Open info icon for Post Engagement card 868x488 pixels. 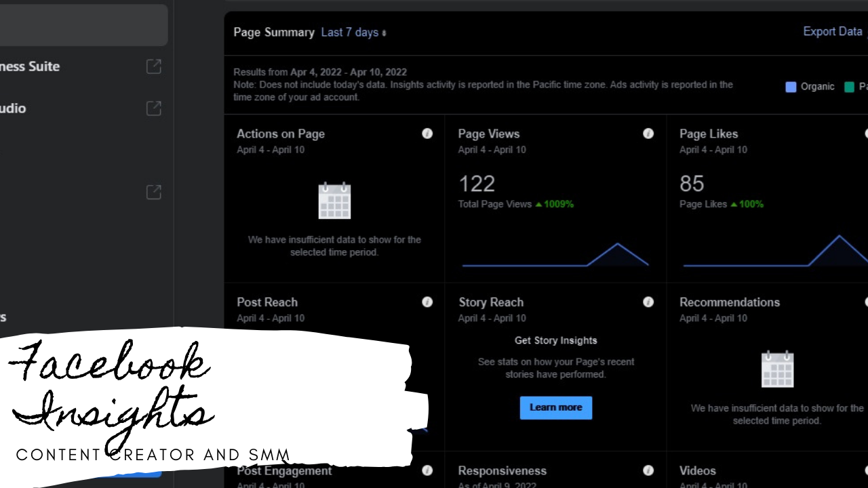coord(427,470)
